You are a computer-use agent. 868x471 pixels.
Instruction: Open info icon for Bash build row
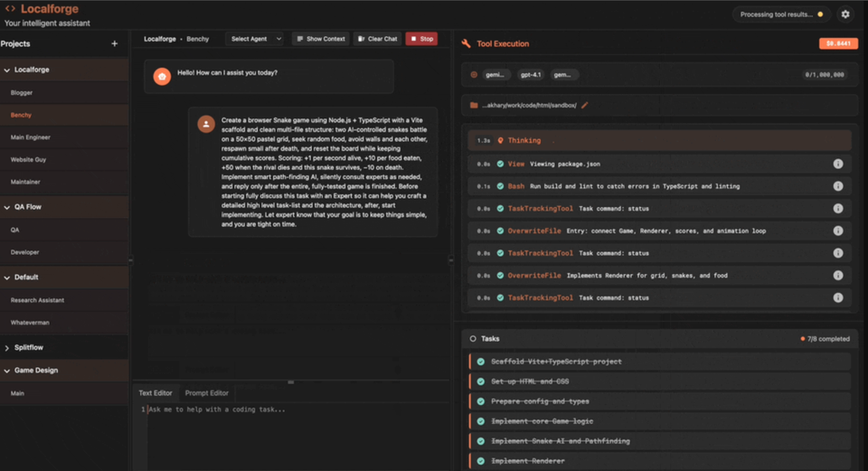point(838,186)
